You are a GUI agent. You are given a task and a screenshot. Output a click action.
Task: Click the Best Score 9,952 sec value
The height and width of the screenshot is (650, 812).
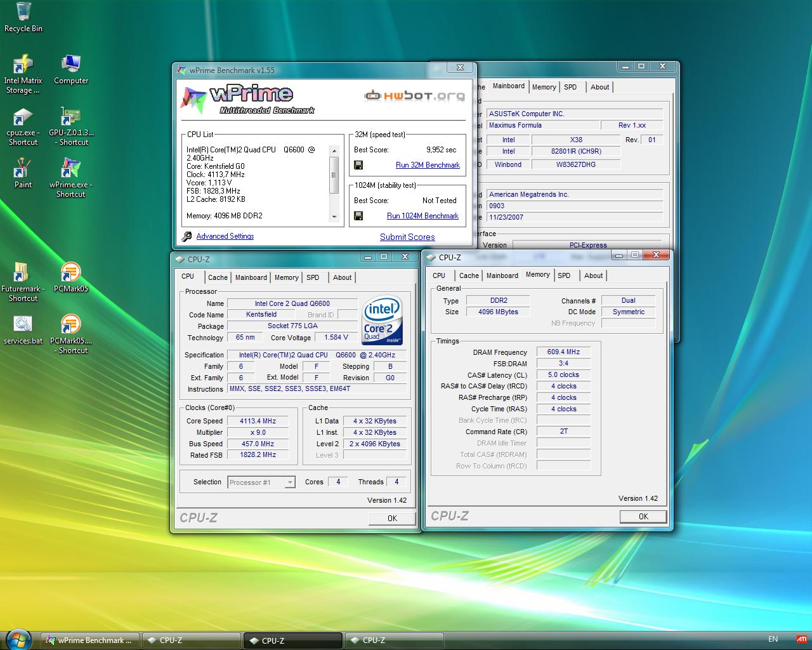coord(442,150)
